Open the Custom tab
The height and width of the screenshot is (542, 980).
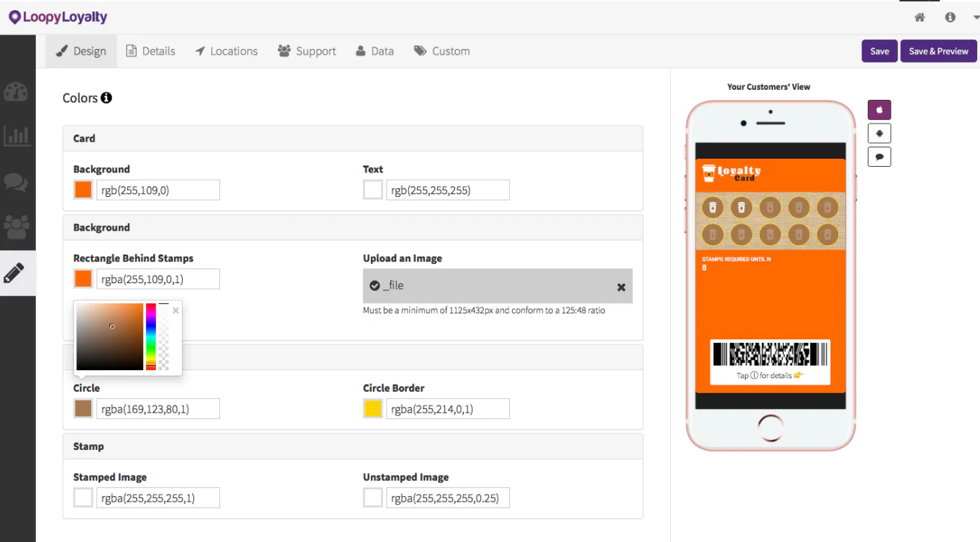point(441,51)
